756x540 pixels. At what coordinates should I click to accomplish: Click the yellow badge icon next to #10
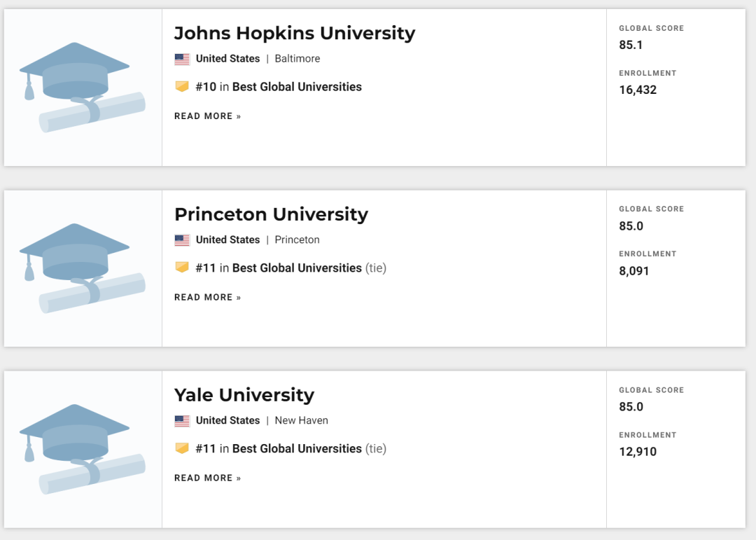click(x=182, y=87)
